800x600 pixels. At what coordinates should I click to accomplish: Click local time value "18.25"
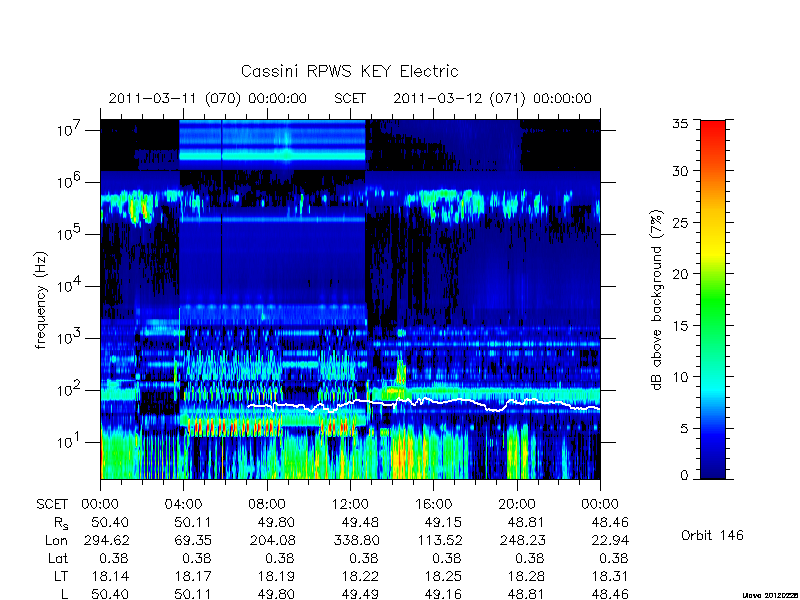[443, 577]
